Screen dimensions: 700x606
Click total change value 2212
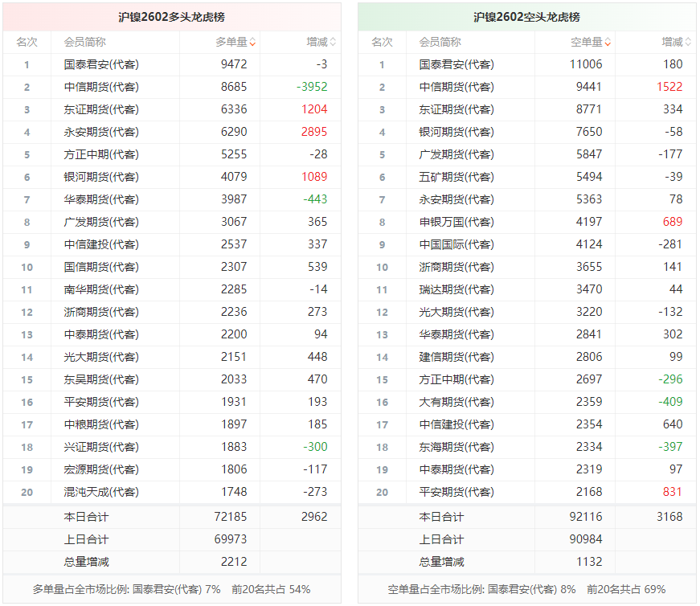pyautogui.click(x=234, y=562)
